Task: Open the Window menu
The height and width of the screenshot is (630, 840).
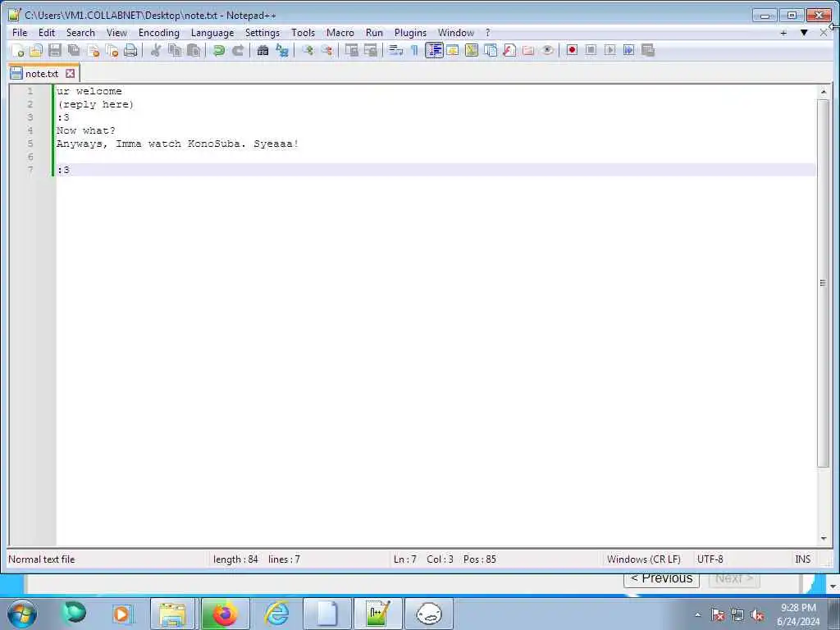Action: [x=456, y=33]
